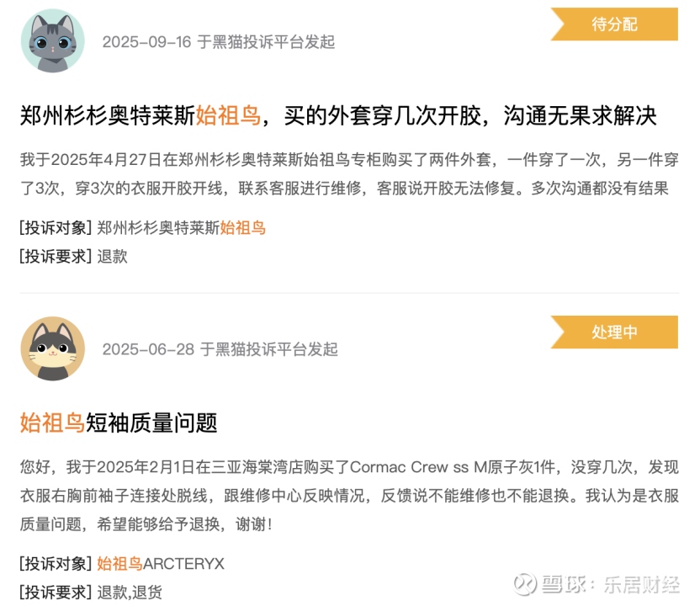700x606 pixels.
Task: Click the 投诉对象 label in second complaint
Action: pyautogui.click(x=56, y=564)
